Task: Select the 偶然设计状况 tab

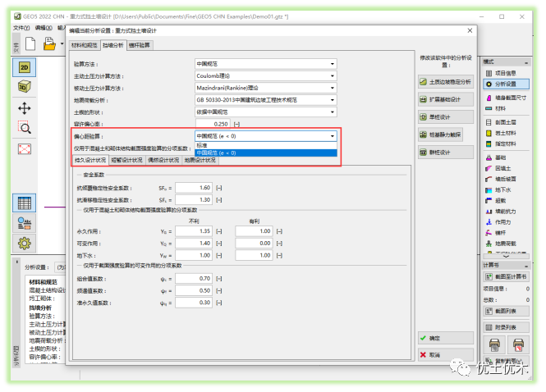Action: 163,160
